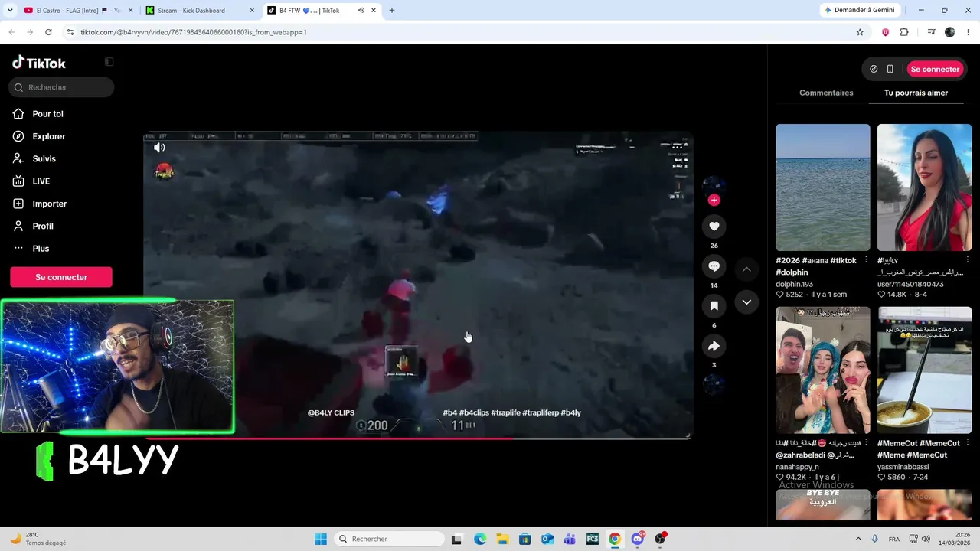Open the Chrome extensions puzzle icon
980x551 pixels.
click(x=904, y=32)
